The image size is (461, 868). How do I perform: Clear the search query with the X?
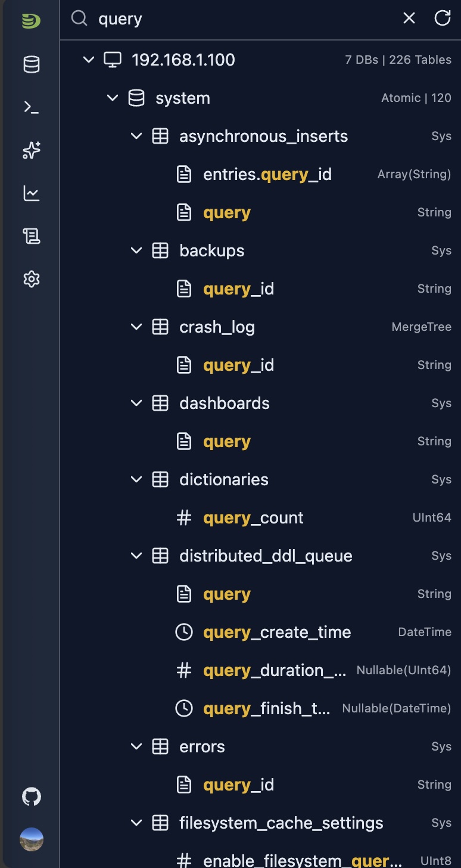[409, 18]
